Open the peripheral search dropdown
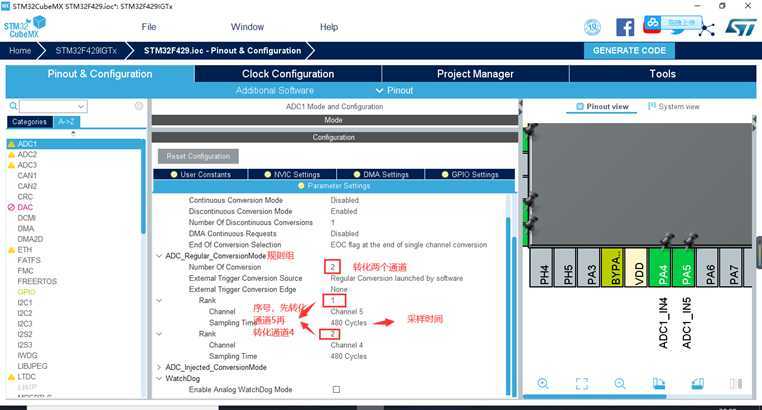The image size is (762, 410). (81, 106)
